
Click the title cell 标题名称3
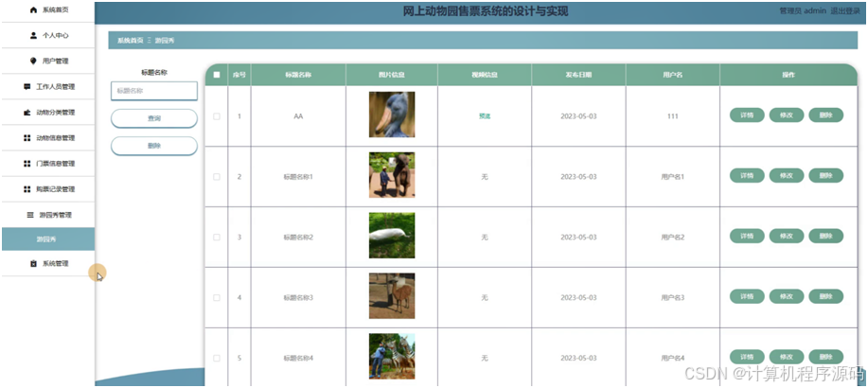pyautogui.click(x=298, y=298)
